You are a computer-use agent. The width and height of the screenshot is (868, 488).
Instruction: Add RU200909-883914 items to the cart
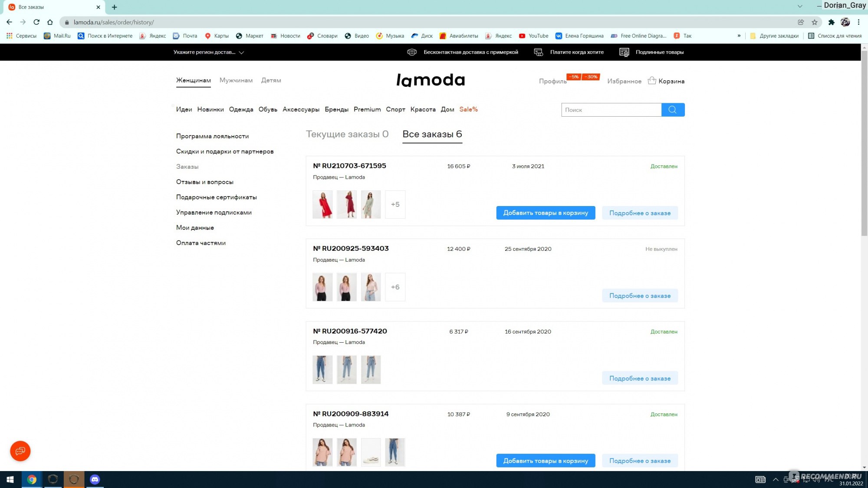coord(546,461)
